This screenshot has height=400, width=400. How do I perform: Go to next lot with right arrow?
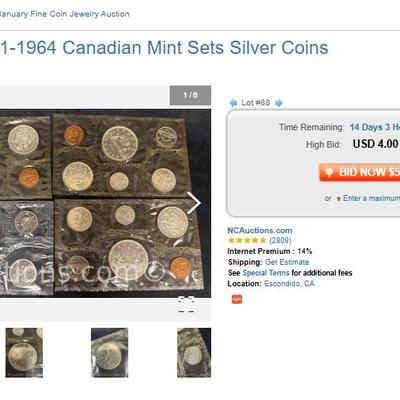tap(279, 103)
